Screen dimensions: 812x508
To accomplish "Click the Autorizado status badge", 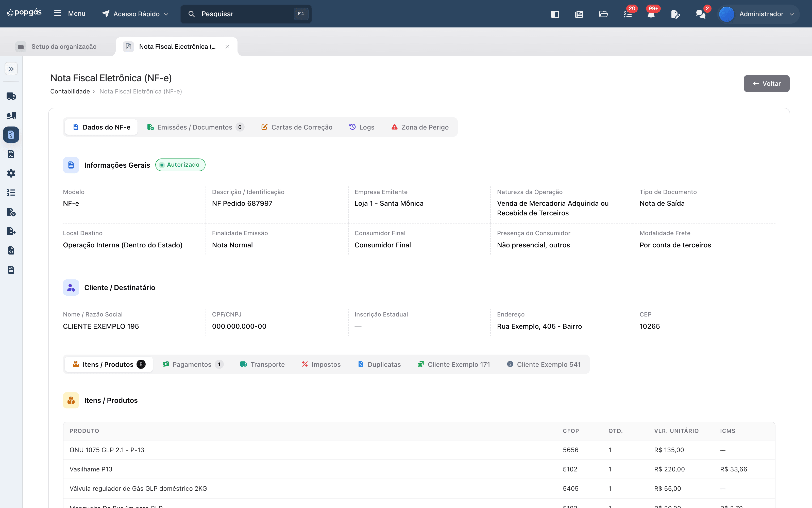I will (x=180, y=165).
